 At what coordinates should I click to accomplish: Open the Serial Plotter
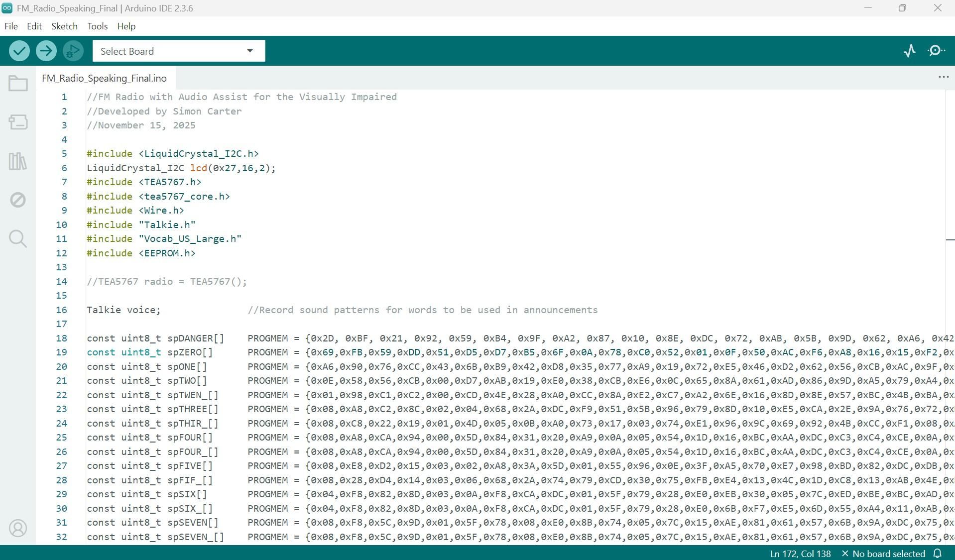pos(910,51)
